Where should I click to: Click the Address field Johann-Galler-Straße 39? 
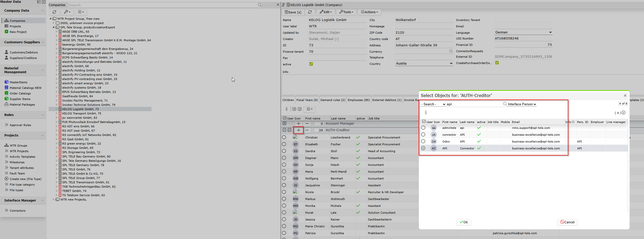[424, 45]
